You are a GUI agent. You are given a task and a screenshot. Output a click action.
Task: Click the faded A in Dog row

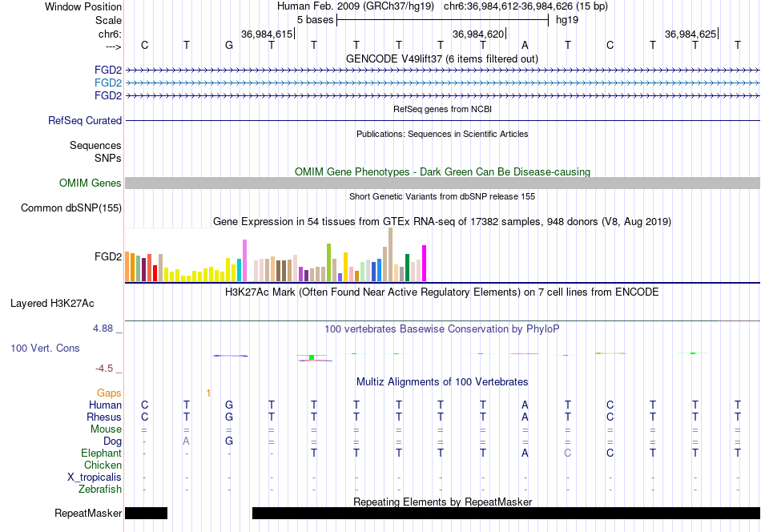point(187,441)
